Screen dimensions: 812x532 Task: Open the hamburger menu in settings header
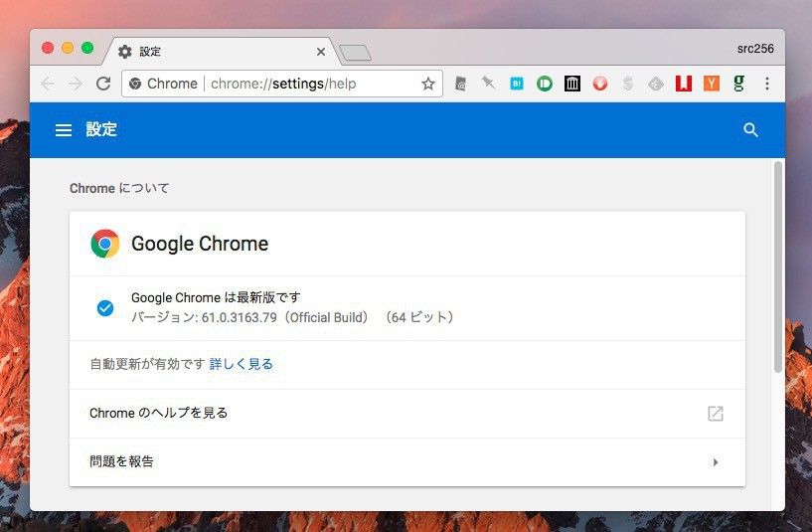pyautogui.click(x=64, y=130)
